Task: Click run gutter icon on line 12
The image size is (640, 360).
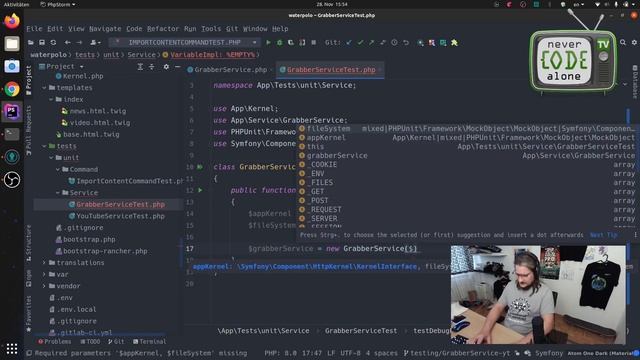Action: pos(200,190)
